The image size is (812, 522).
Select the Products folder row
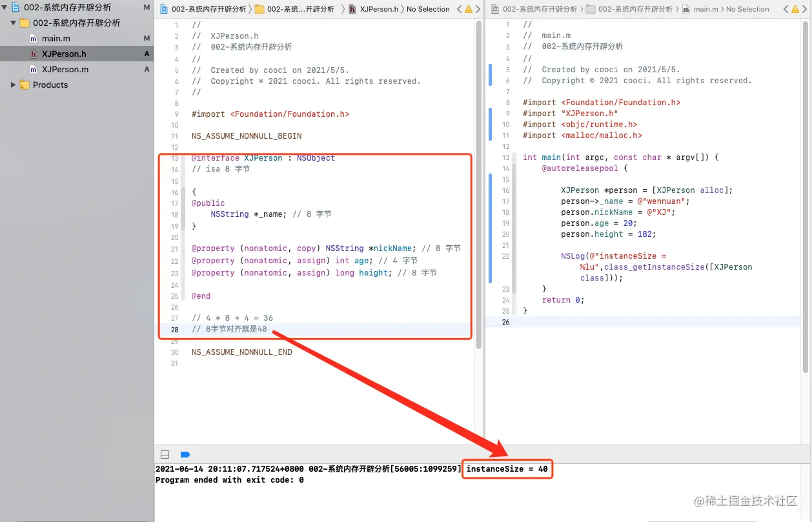77,85
